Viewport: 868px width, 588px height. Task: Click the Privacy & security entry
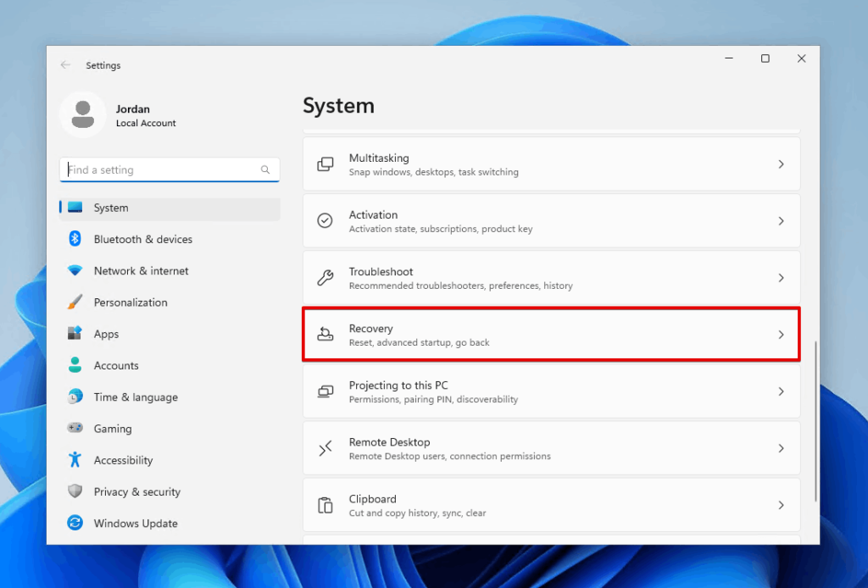[136, 491]
